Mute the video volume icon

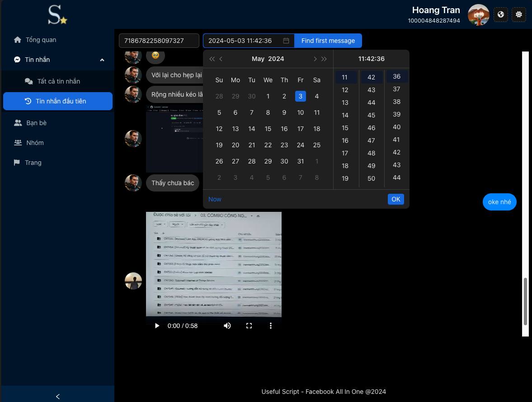pyautogui.click(x=227, y=326)
